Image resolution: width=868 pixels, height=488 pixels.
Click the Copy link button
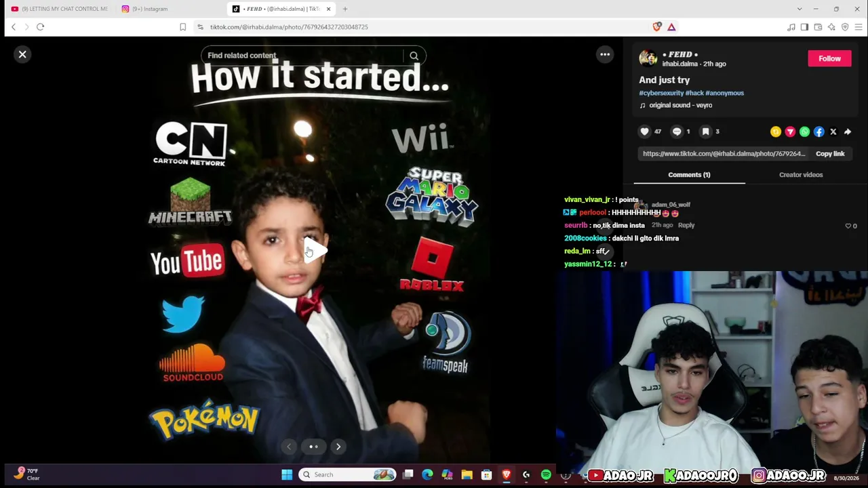pos(830,154)
